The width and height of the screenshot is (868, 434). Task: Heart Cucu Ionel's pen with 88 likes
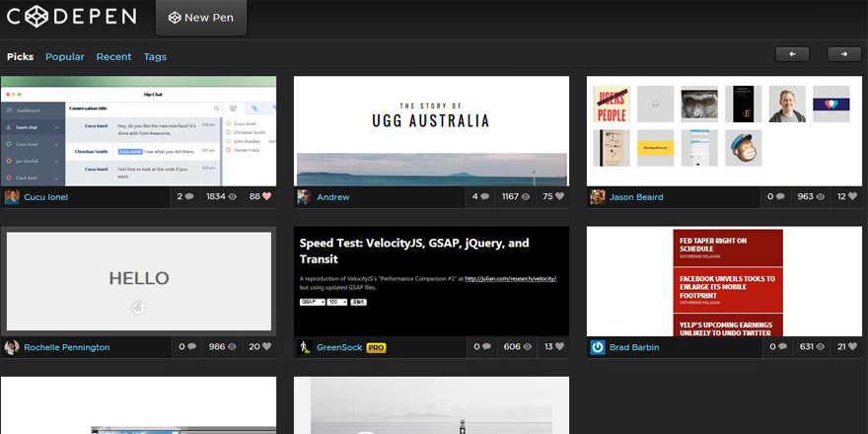[x=267, y=196]
